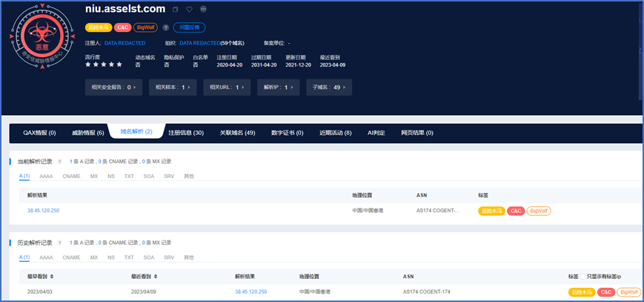This screenshot has width=644, height=302.
Task: Click 远控木马 tag in current records row
Action: click(491, 211)
